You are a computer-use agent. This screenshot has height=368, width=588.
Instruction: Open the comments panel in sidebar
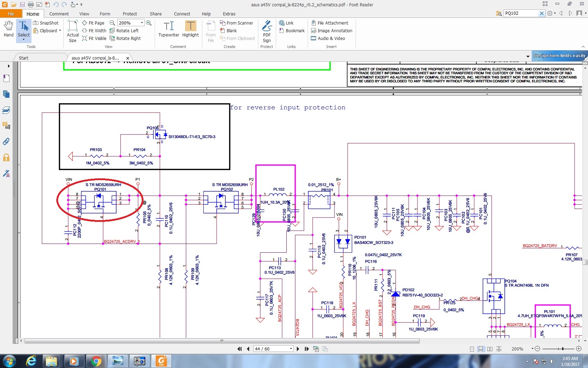pyautogui.click(x=6, y=125)
